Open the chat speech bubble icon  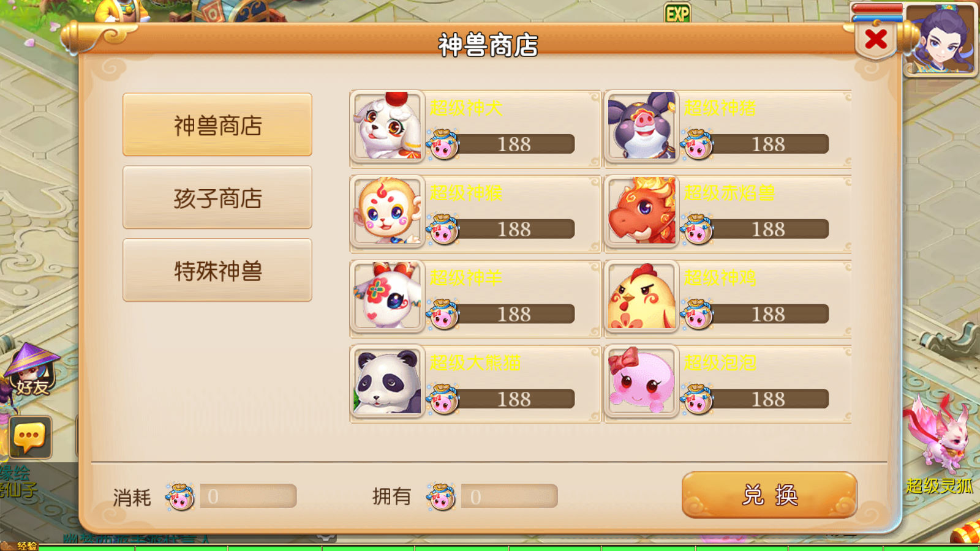click(x=30, y=437)
